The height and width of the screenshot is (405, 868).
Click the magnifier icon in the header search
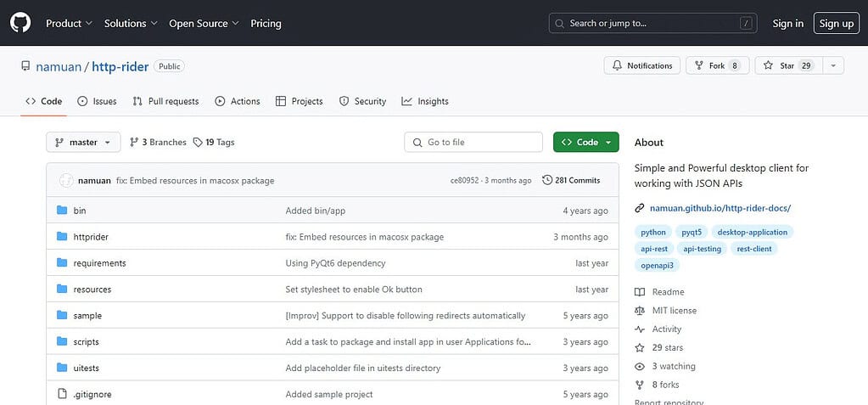point(560,23)
